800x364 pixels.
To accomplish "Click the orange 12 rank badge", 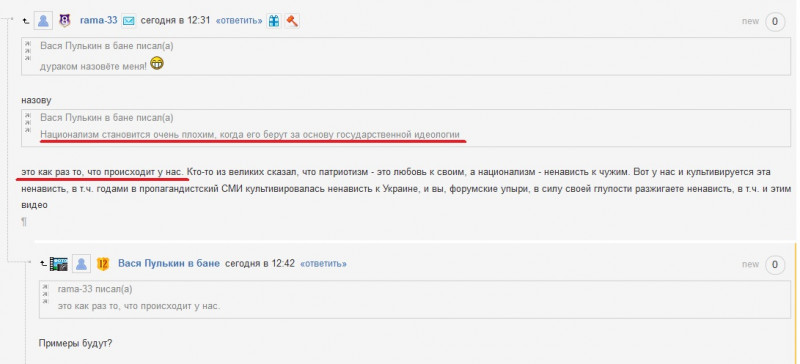I will click(103, 264).
